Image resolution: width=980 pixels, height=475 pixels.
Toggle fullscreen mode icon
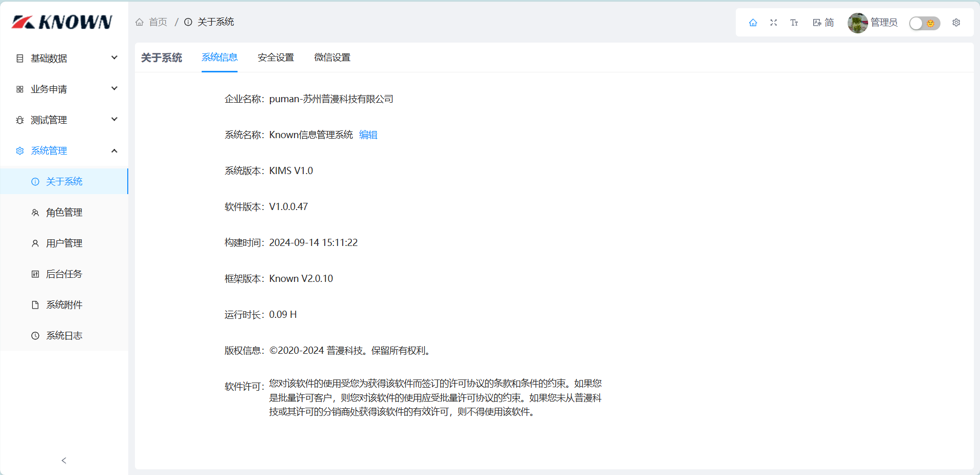click(773, 23)
